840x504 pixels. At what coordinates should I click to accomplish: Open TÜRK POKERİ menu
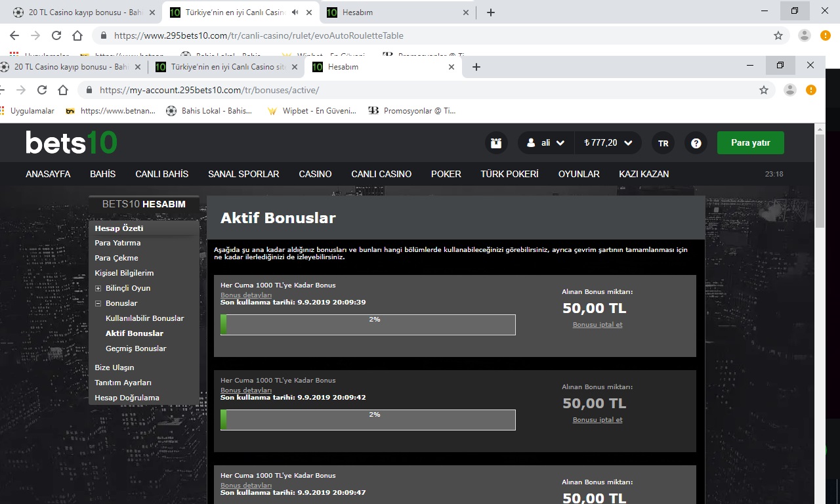[x=509, y=174]
